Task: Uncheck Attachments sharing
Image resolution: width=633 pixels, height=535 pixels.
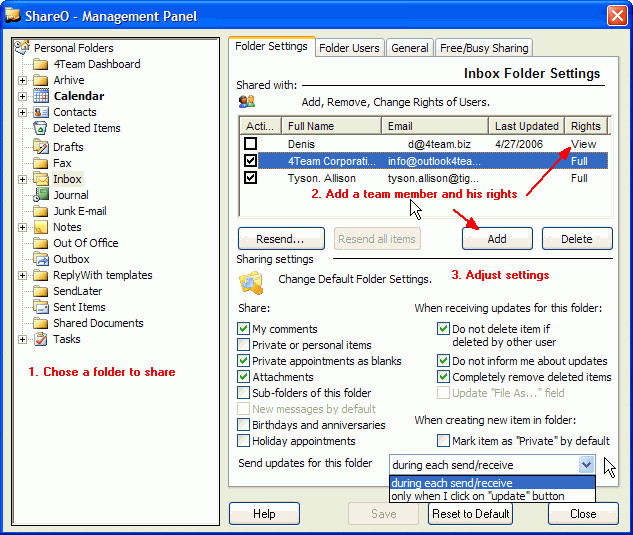Action: (243, 376)
